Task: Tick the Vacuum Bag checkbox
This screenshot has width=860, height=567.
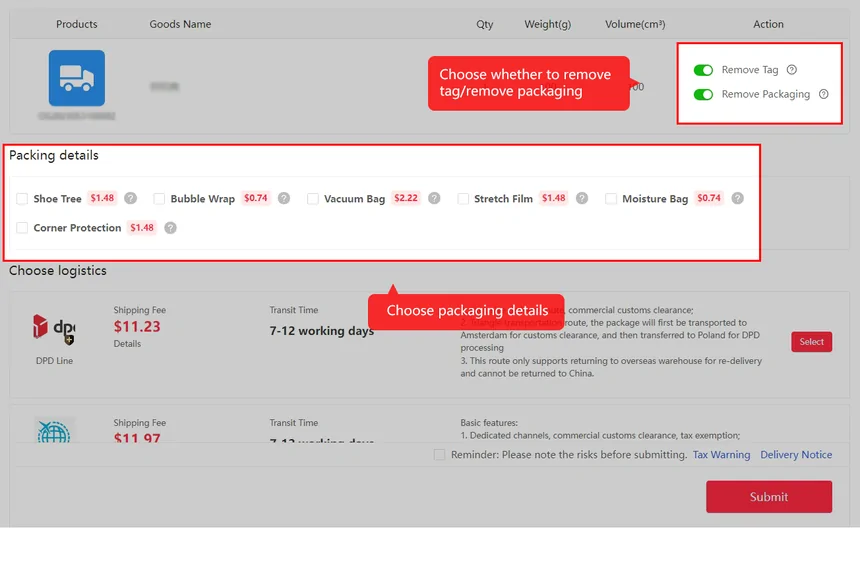Action: [x=313, y=199]
